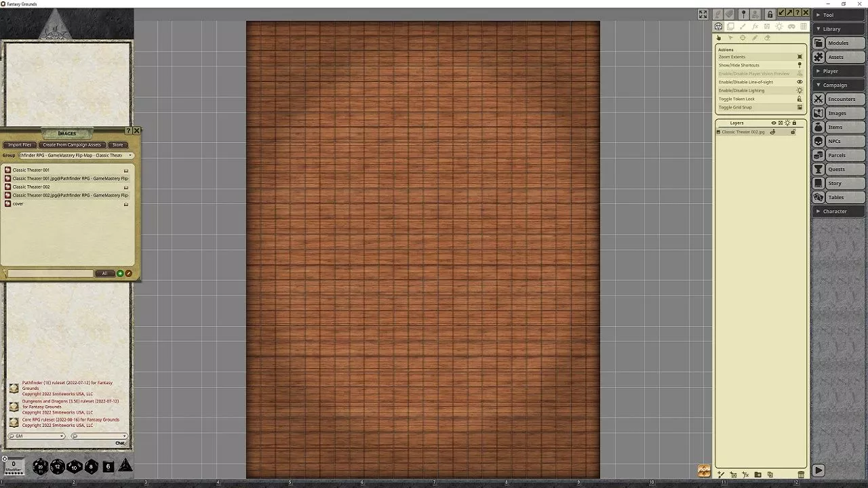Select the grid mode icon

click(804, 26)
